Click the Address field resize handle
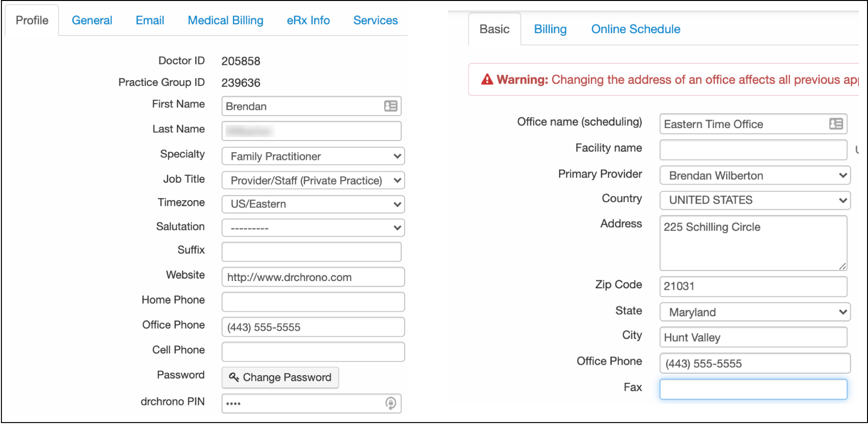The width and height of the screenshot is (868, 424). (842, 266)
